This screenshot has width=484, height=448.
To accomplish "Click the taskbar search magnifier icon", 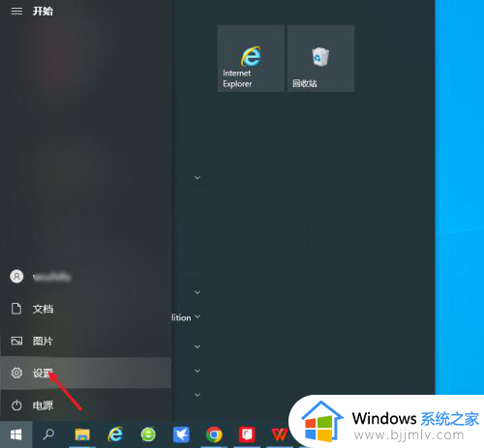I will 48,434.
